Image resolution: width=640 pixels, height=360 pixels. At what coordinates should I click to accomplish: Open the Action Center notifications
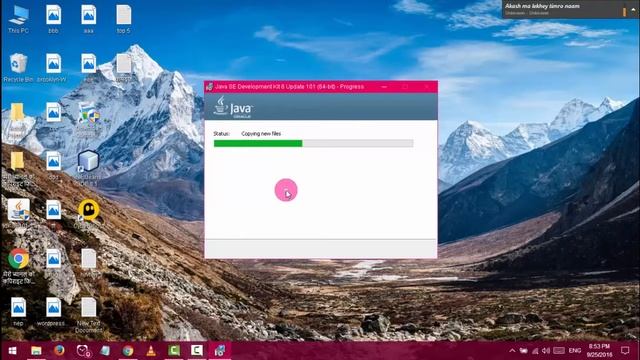point(625,351)
